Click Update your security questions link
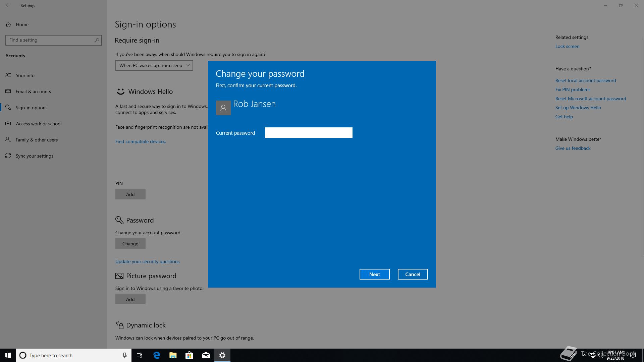Viewport: 644px width, 362px height. [147, 261]
